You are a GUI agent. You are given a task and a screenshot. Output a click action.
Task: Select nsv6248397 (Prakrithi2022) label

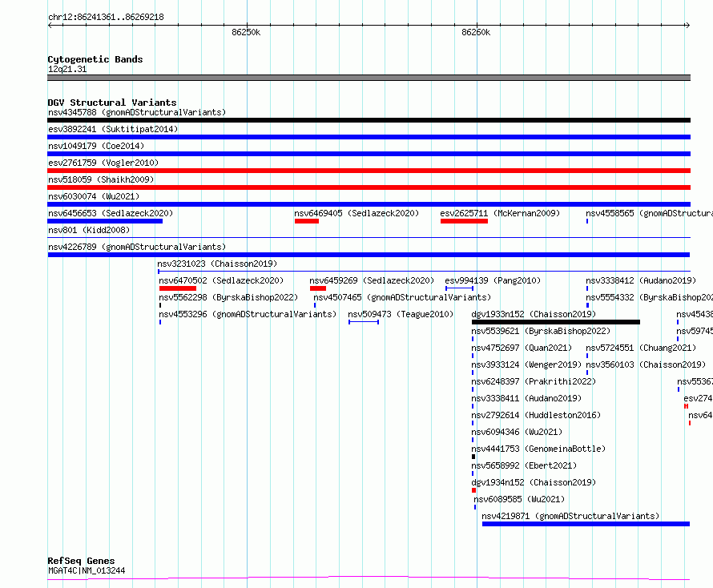534,381
